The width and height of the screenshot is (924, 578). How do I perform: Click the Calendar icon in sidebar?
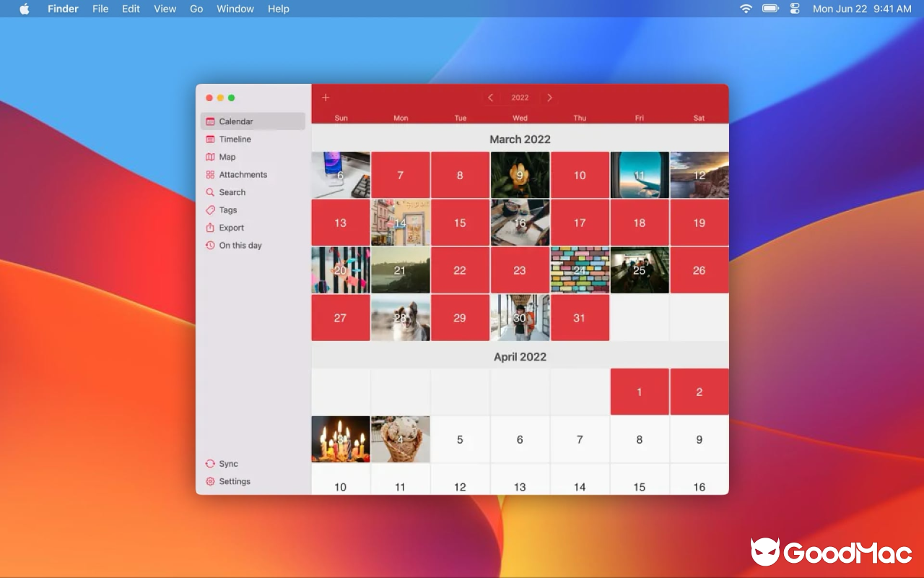click(x=210, y=121)
